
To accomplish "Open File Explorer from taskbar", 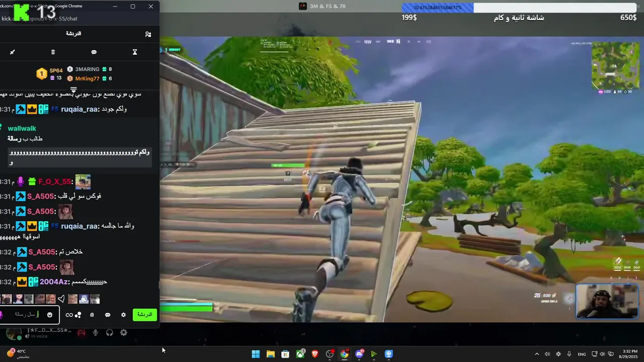I will pyautogui.click(x=270, y=354).
